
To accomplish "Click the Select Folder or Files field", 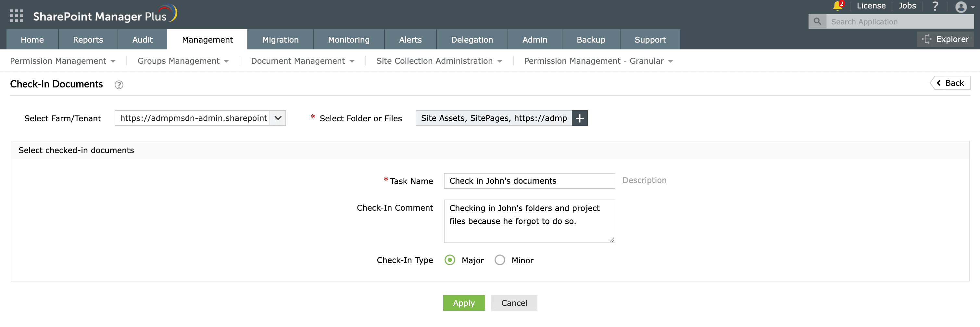I will point(494,118).
